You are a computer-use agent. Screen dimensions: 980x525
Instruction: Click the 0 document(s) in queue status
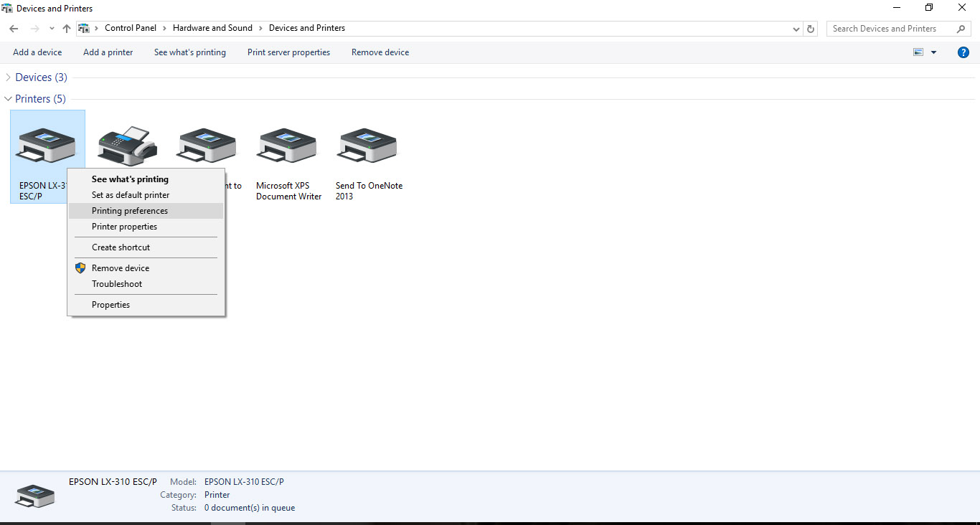coord(250,508)
